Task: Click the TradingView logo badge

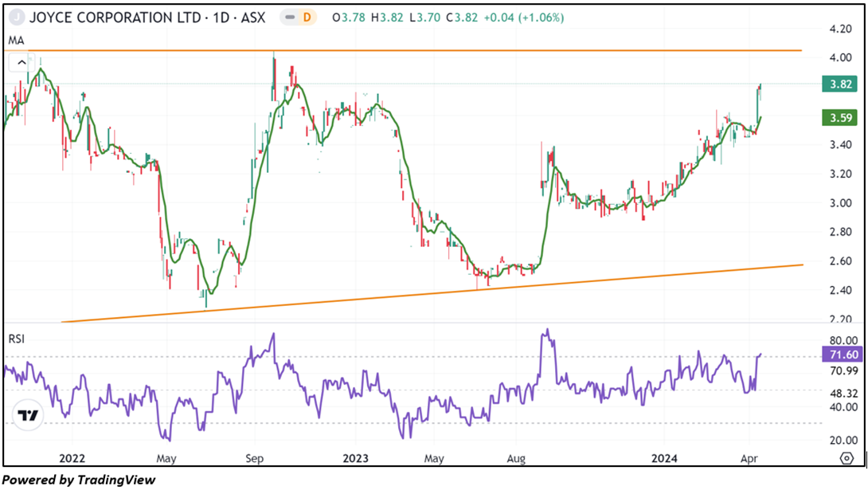Action: 28,414
